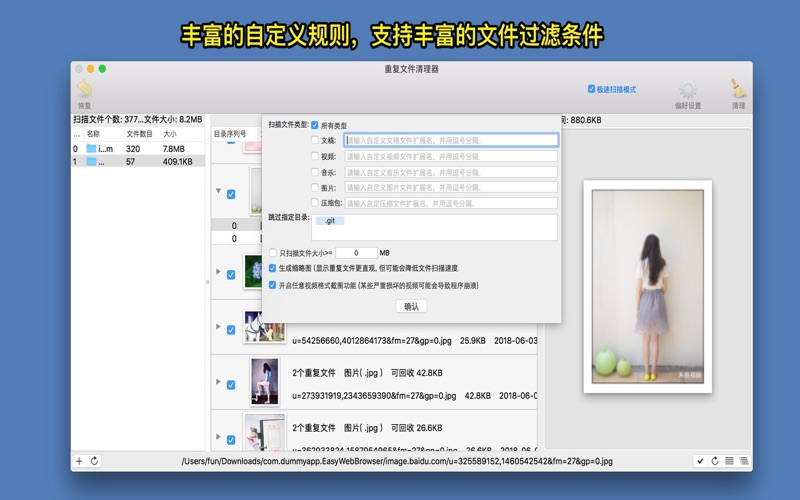Click the refresh icon at bottom right

pyautogui.click(x=715, y=461)
